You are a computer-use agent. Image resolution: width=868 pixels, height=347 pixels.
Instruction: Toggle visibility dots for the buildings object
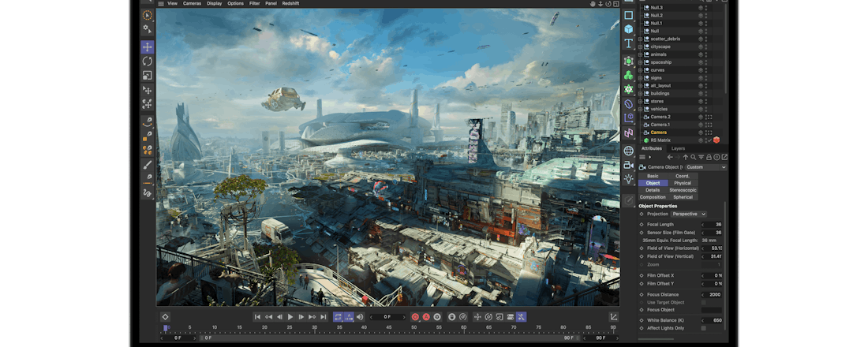(x=705, y=94)
